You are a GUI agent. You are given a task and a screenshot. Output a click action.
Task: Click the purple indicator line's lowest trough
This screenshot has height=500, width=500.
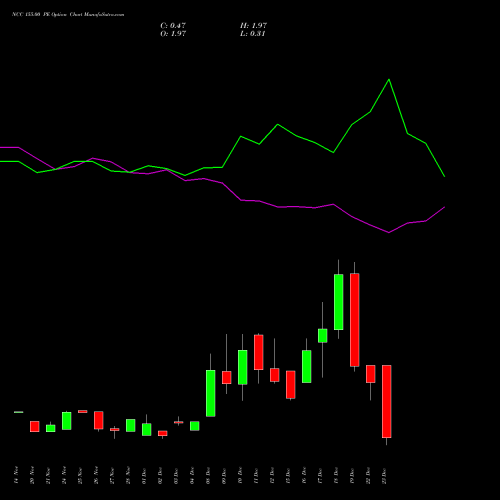tap(389, 233)
